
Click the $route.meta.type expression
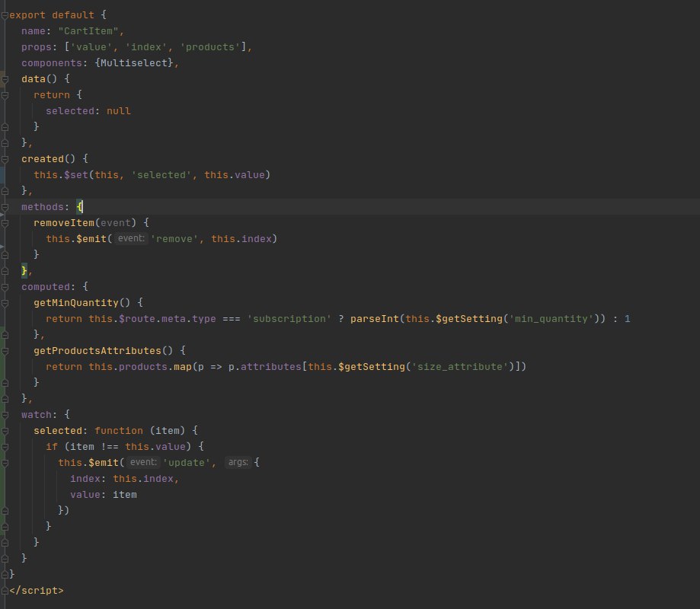(x=168, y=318)
